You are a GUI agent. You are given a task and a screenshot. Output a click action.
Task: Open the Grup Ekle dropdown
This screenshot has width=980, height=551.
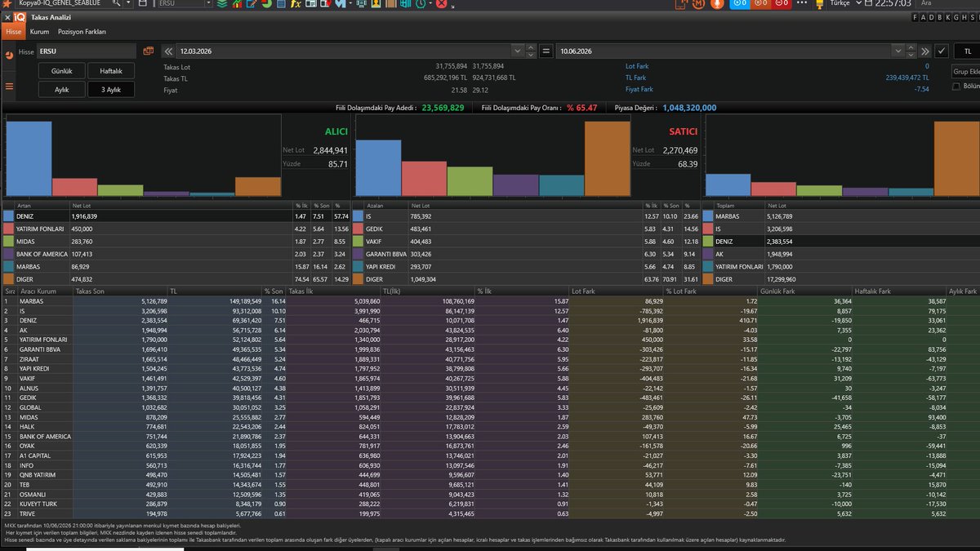965,71
